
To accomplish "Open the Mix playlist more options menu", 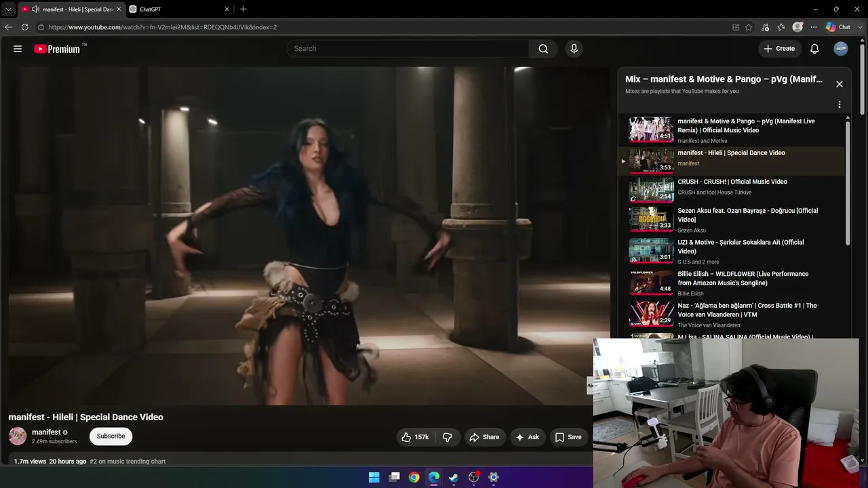I will 840,104.
